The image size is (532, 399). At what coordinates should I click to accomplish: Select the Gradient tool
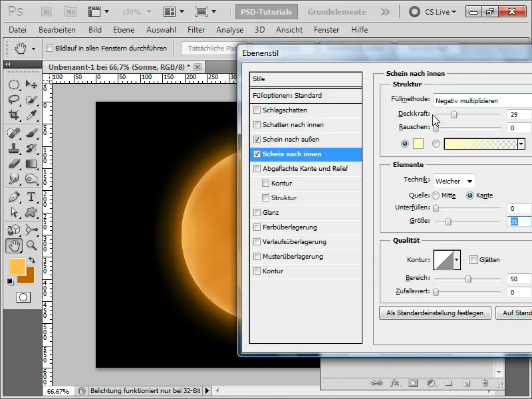(x=31, y=164)
